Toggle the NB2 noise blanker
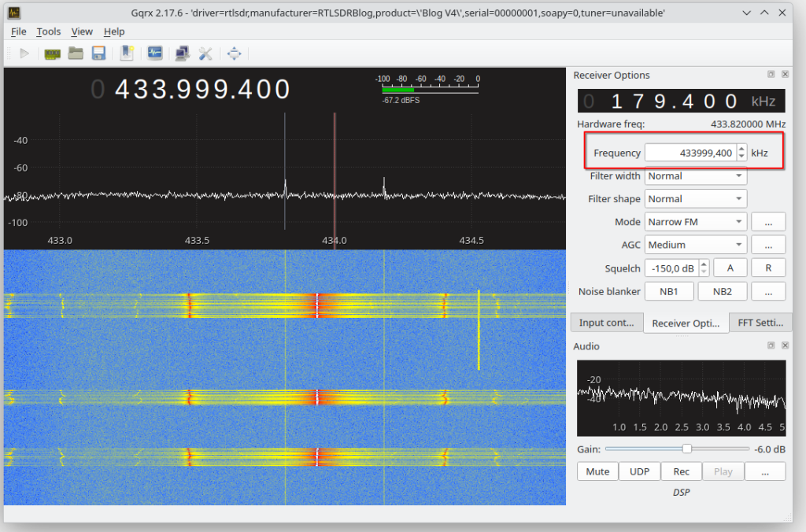 point(722,291)
